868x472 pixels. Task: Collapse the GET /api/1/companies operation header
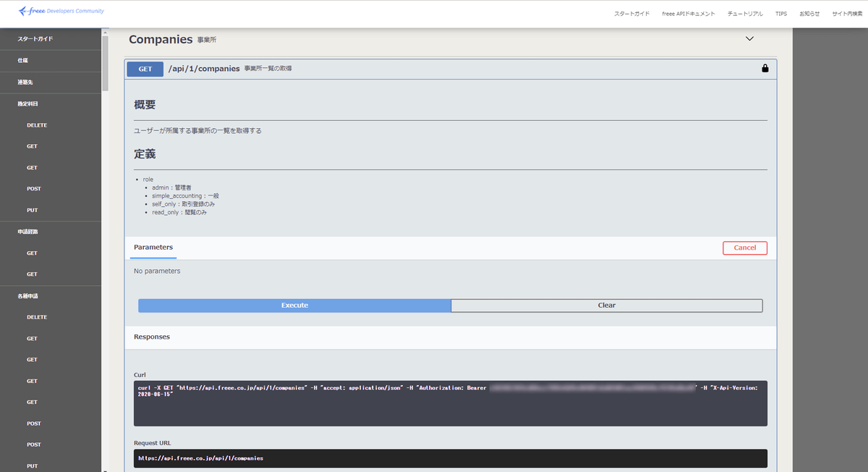(451, 69)
